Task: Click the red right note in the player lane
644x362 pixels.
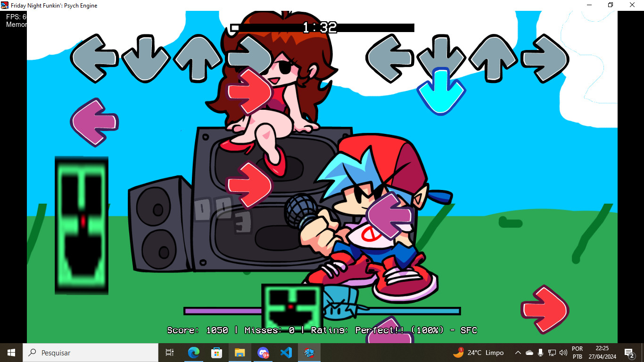Action: click(x=545, y=310)
